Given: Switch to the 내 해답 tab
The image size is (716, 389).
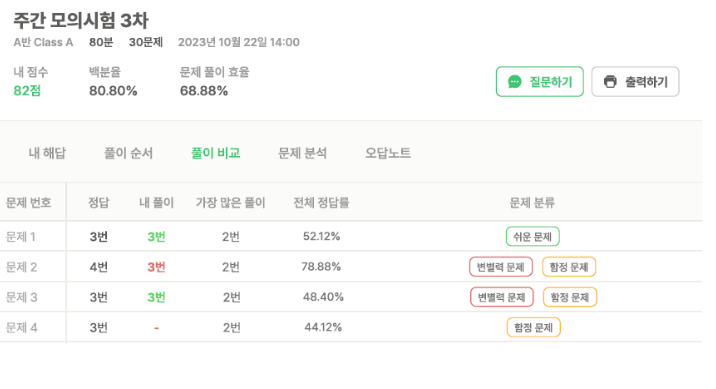Looking at the screenshot, I should click(x=47, y=153).
